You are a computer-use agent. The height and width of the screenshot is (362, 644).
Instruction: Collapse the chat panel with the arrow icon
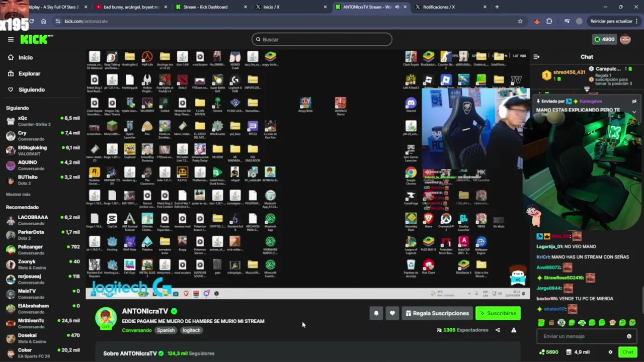point(536,57)
